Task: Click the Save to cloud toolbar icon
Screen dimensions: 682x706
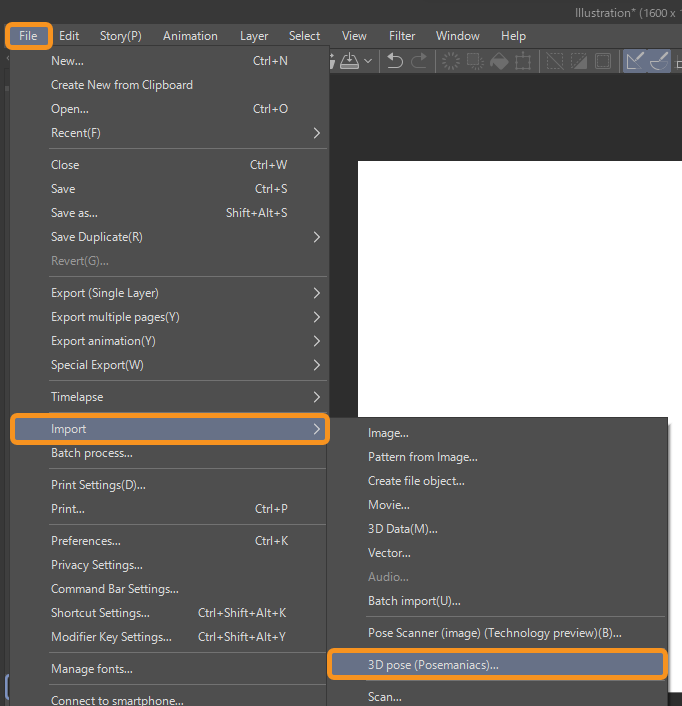Action: (x=349, y=61)
